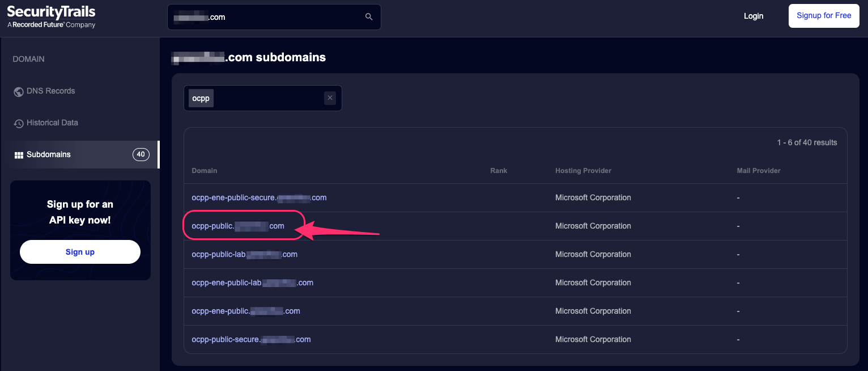Clear the ocpp filter with the X
The height and width of the screenshot is (371, 868).
tap(330, 98)
